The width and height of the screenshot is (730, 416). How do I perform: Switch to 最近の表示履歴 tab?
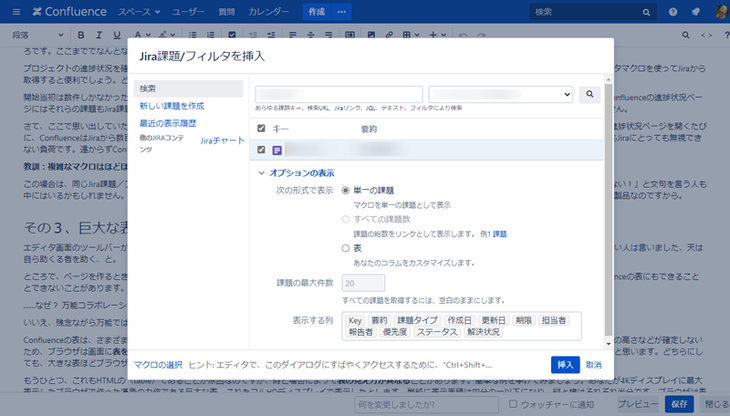point(168,123)
